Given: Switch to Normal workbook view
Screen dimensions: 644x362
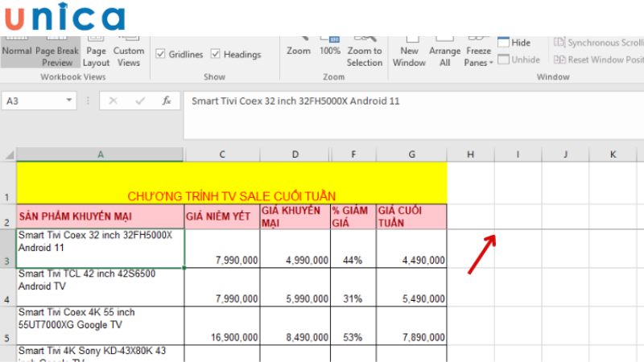Looking at the screenshot, I should tap(17, 50).
